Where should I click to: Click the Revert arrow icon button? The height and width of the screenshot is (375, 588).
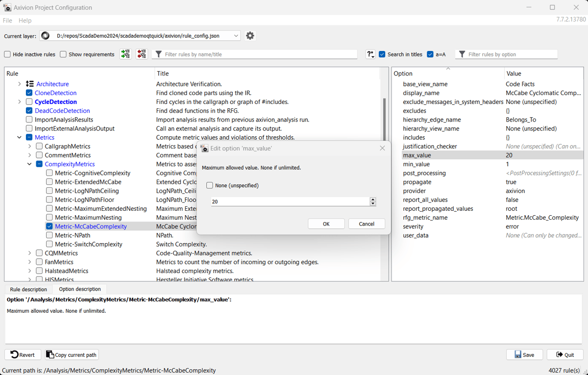(x=23, y=354)
